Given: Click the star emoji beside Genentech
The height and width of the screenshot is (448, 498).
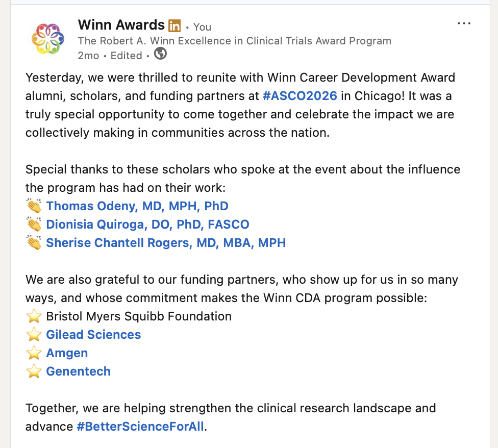Looking at the screenshot, I should 34,371.
